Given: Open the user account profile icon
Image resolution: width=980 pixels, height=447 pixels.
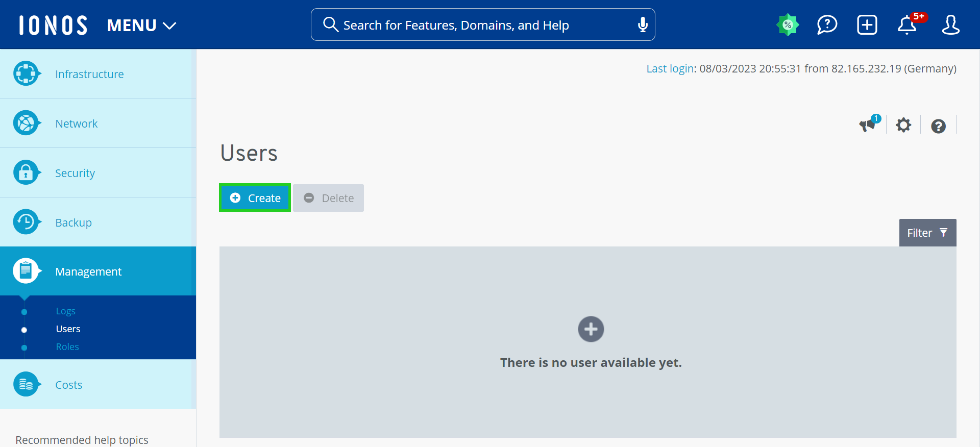Looking at the screenshot, I should point(950,24).
